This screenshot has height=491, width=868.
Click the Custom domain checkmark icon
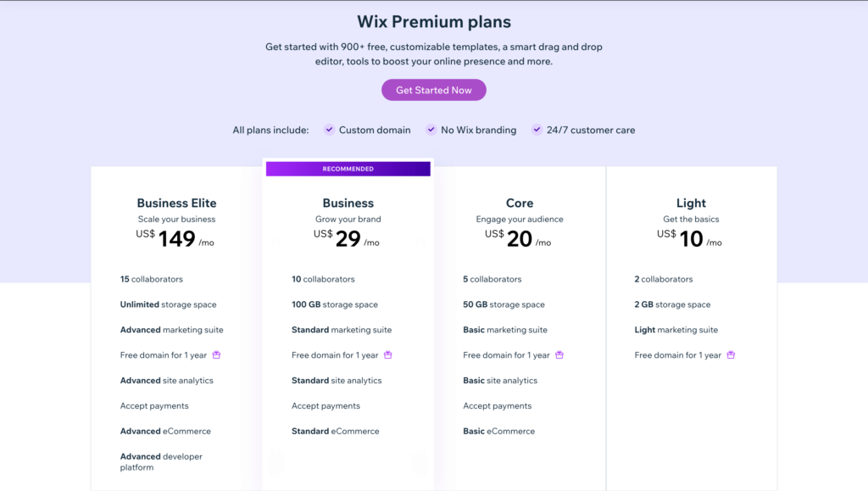point(330,130)
